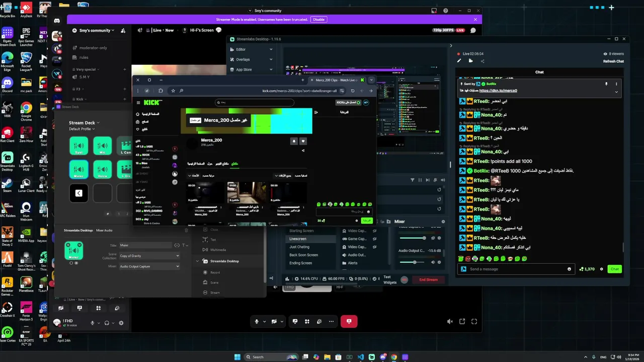Open the Kick hamburger menu
644x362 pixels.
[138, 103]
